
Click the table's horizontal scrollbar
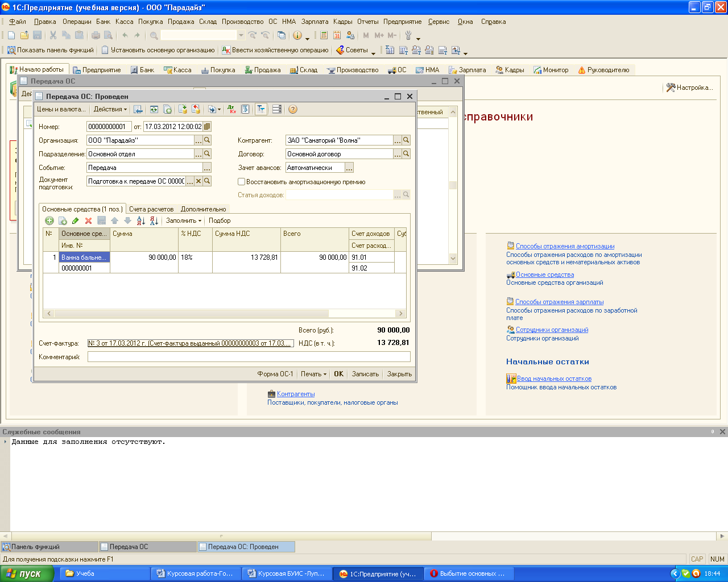[225, 313]
